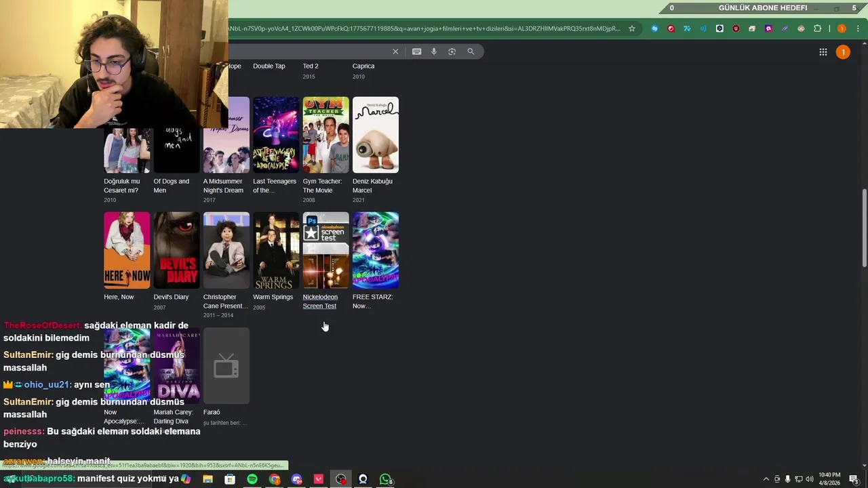Open the Ted 2 title
The height and width of the screenshot is (488, 868).
point(311,66)
